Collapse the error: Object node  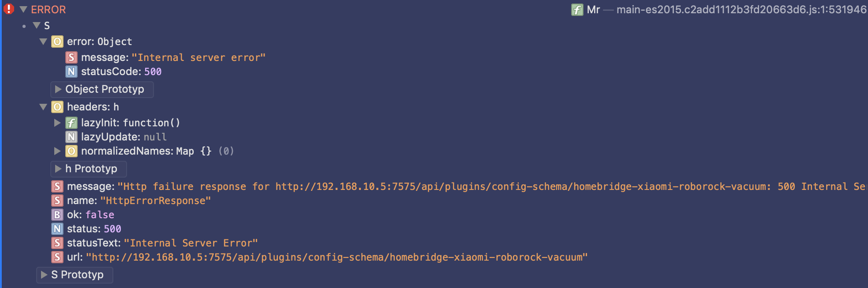(43, 42)
